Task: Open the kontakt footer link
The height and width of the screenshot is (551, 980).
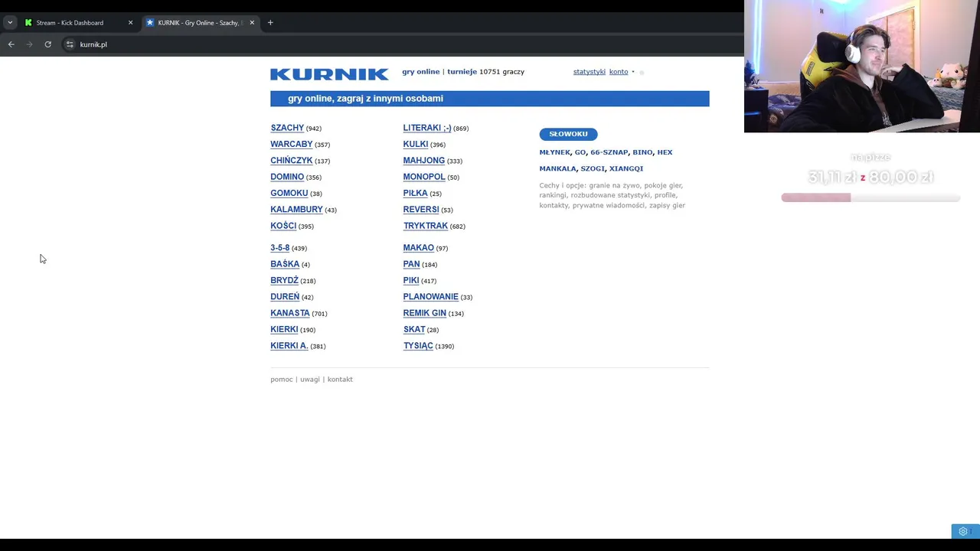Action: [x=340, y=380]
